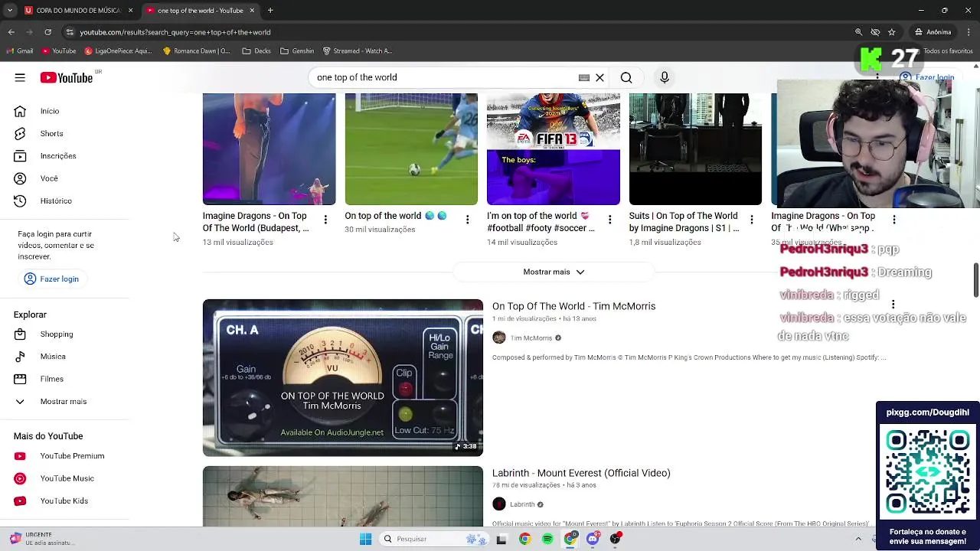Open 'On Top Of The World - Tim McMorris' title

click(x=573, y=306)
